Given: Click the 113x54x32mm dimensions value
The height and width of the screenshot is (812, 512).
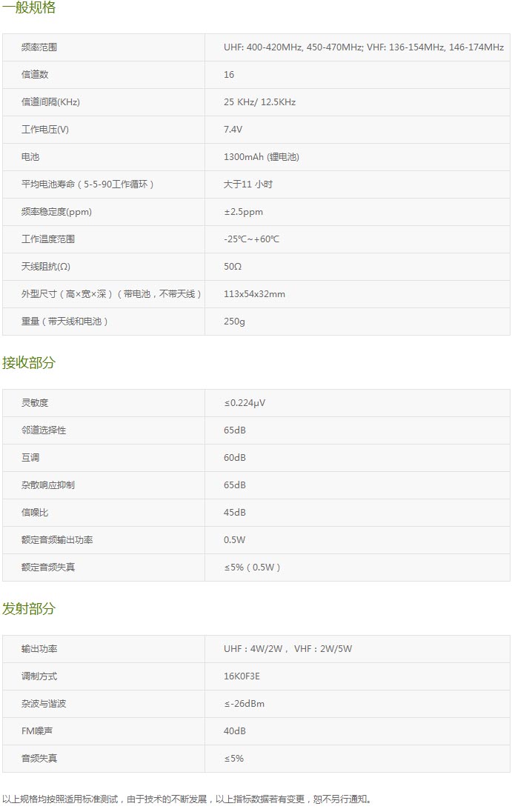Looking at the screenshot, I should pyautogui.click(x=254, y=294).
